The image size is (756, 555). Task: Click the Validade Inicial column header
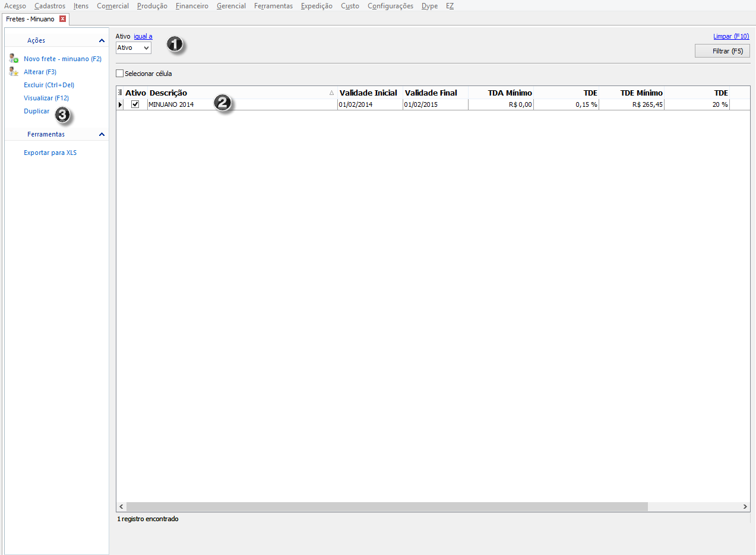click(x=370, y=93)
